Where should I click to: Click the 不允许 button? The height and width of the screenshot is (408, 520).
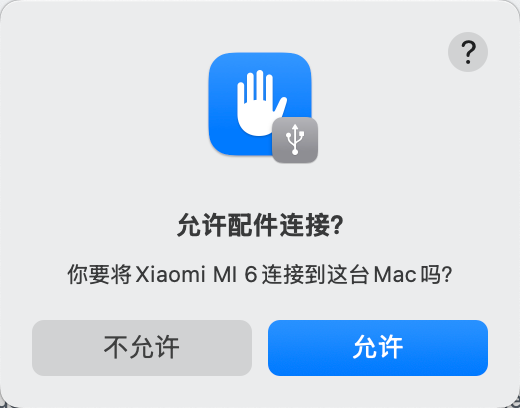pos(142,348)
